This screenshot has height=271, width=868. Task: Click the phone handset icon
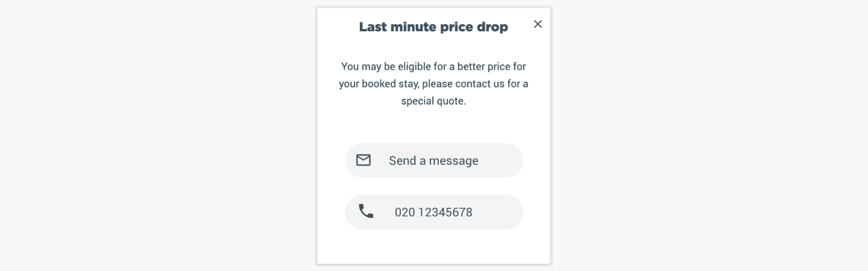point(366,211)
